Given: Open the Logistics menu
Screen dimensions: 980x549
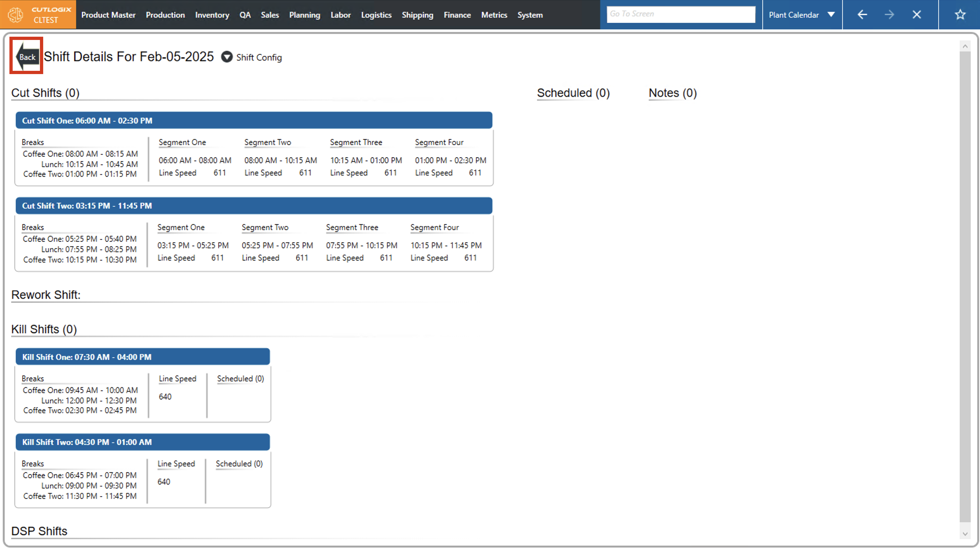Looking at the screenshot, I should tap(376, 15).
